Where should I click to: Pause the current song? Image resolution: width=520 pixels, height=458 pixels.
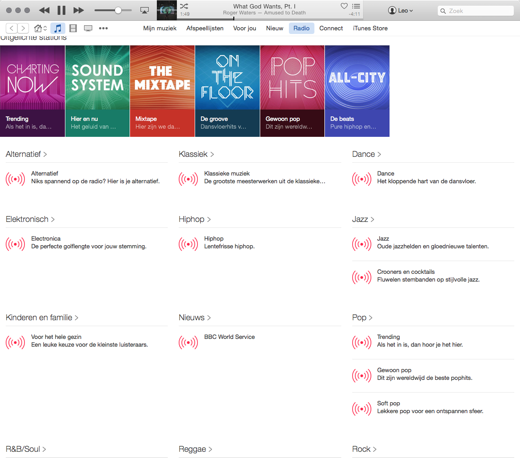pos(61,10)
